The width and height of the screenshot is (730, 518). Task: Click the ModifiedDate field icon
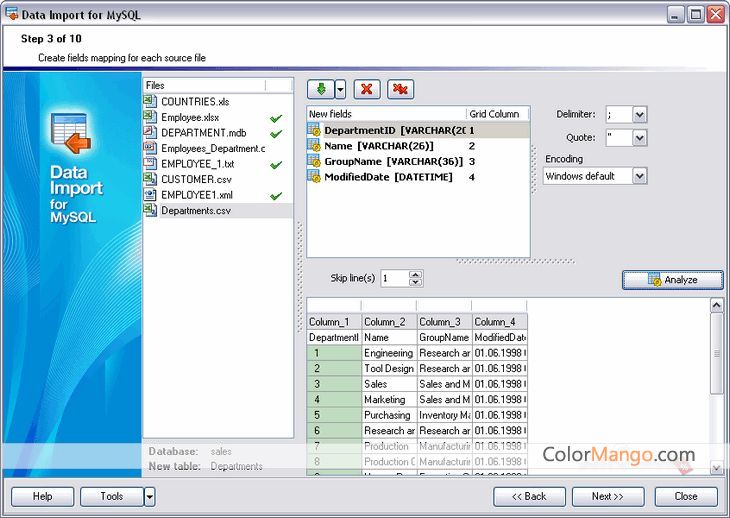(x=314, y=177)
